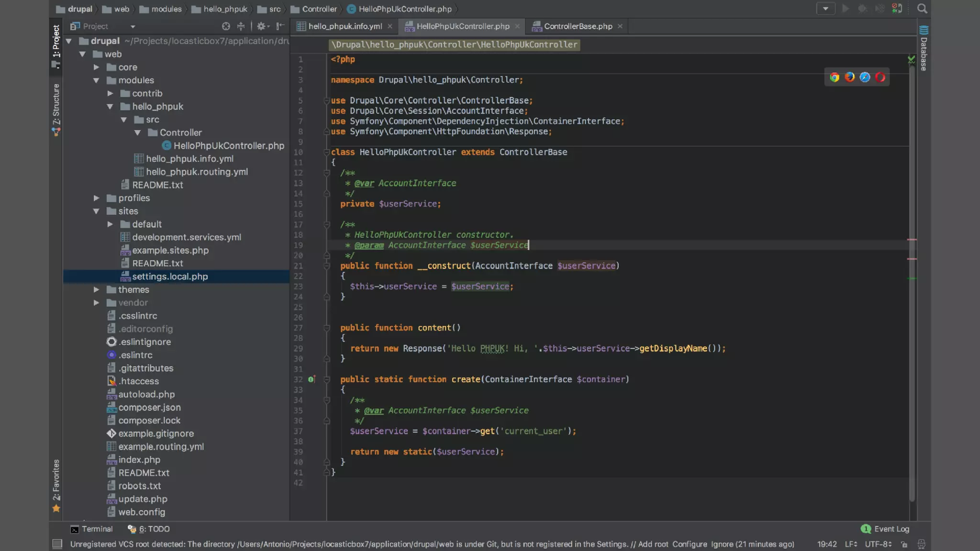This screenshot has height=551, width=980.
Task: Fold the content() function block
Action: tap(327, 328)
